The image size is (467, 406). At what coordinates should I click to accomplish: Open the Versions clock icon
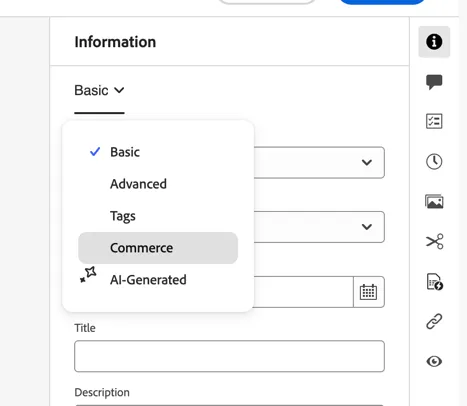[434, 161]
